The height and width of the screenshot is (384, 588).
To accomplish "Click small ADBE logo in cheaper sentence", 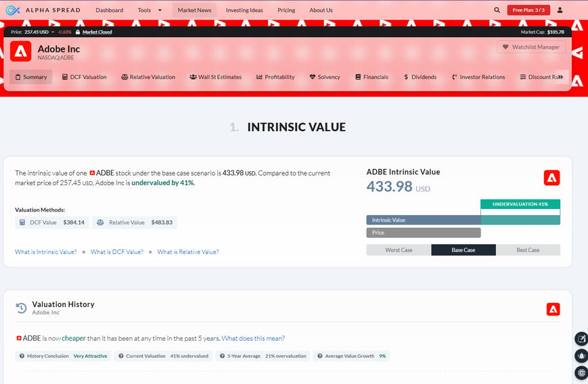I will 19,338.
